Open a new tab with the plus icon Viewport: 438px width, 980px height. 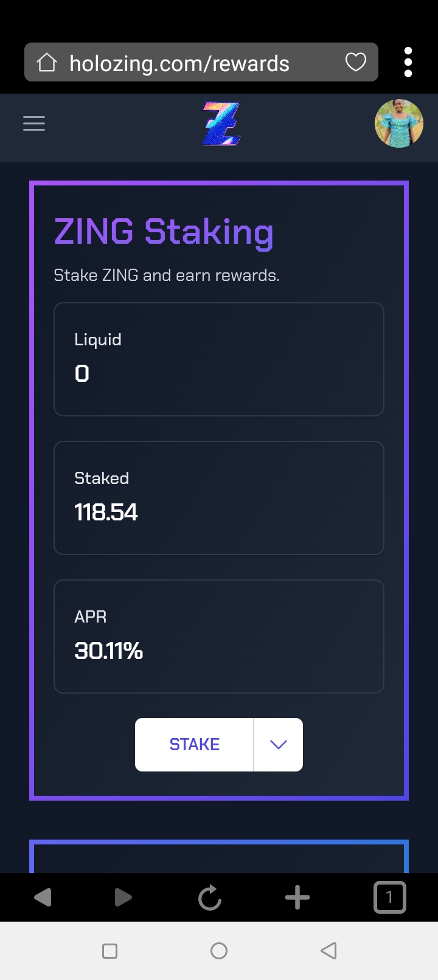point(297,897)
